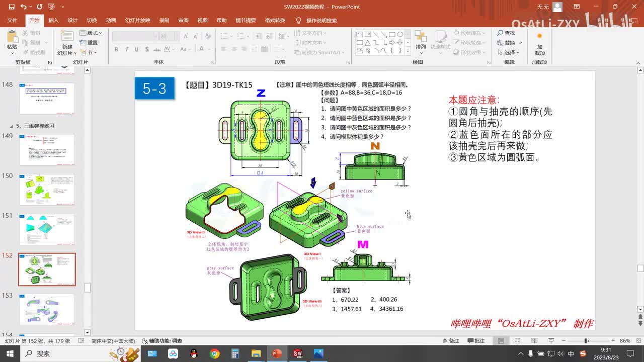Switch to the Design (设计) ribbon tab
644x362 pixels.
(72, 21)
